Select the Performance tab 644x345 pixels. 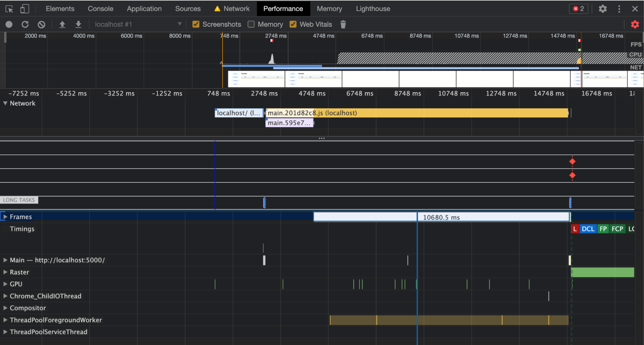pos(283,9)
